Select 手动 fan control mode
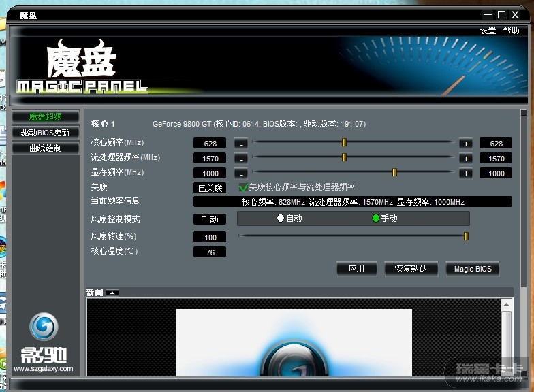Screen dimensions: 534x392 [x=376, y=218]
